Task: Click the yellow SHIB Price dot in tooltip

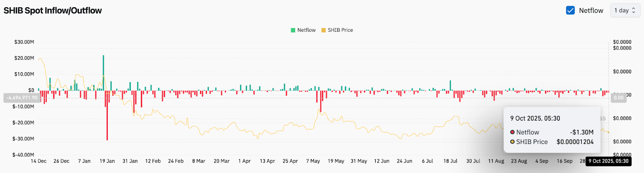Action: pos(512,142)
